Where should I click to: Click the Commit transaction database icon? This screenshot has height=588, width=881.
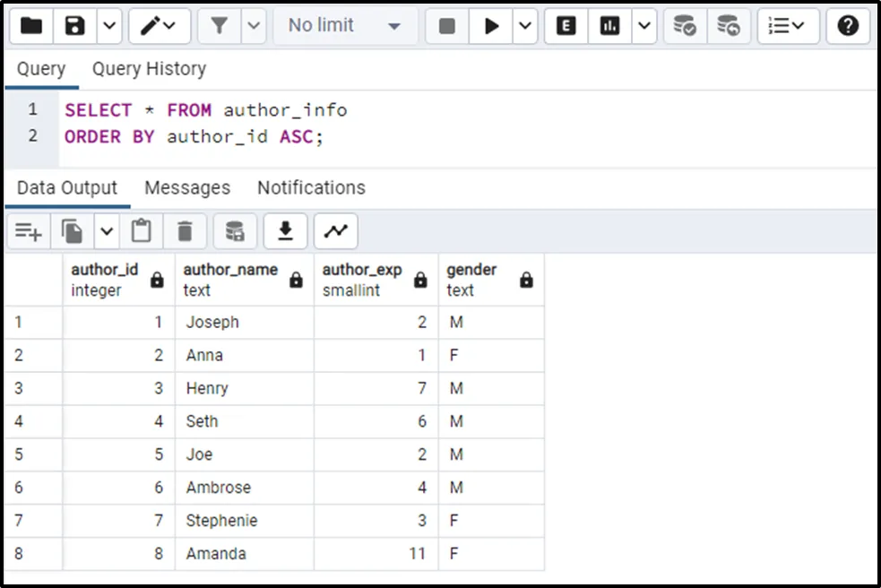685,26
